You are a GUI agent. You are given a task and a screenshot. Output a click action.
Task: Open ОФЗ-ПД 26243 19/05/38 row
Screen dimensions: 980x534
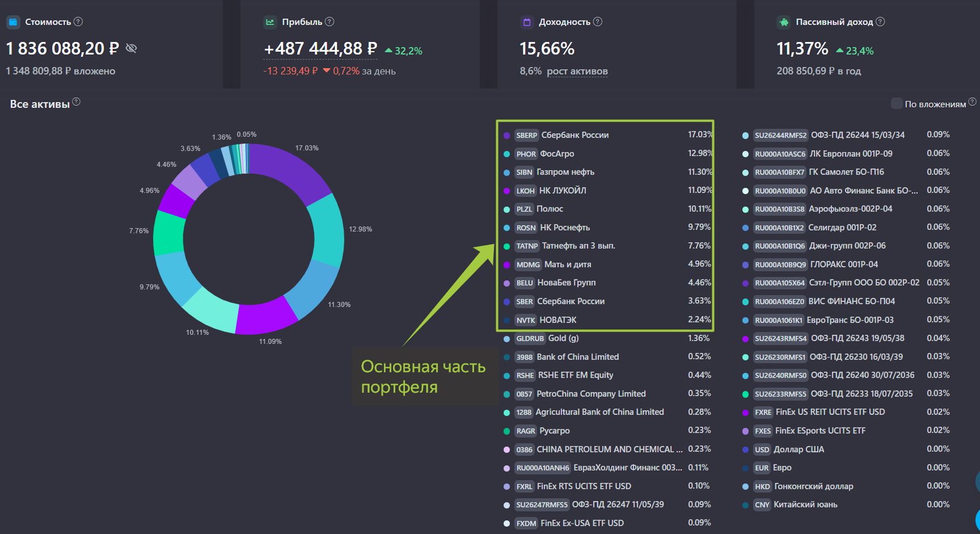pyautogui.click(x=846, y=338)
